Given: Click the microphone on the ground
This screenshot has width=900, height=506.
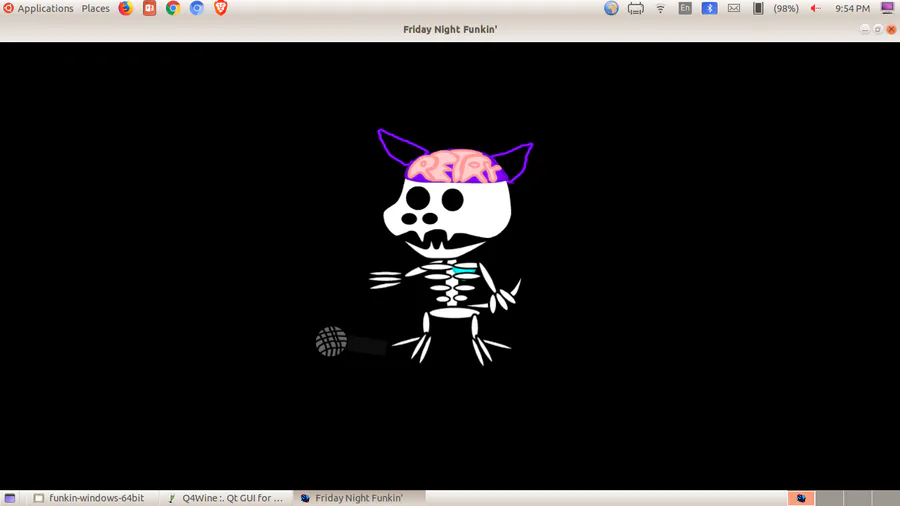Looking at the screenshot, I should point(351,342).
